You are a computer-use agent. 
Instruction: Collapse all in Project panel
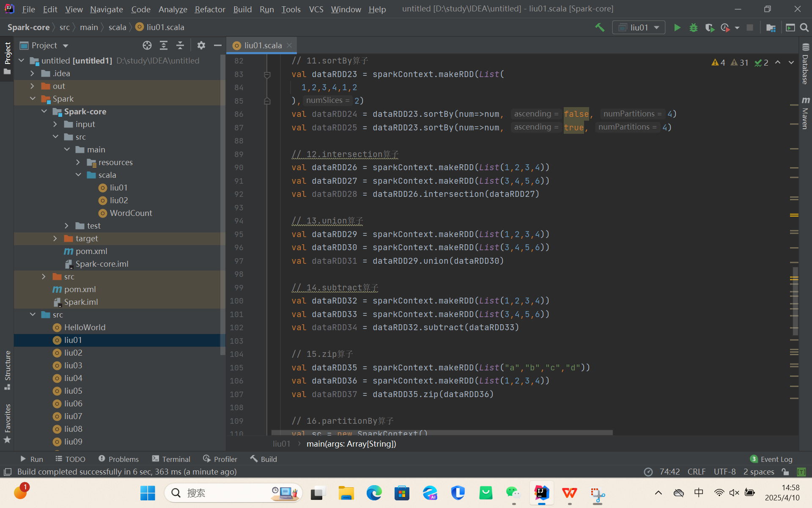(x=180, y=45)
